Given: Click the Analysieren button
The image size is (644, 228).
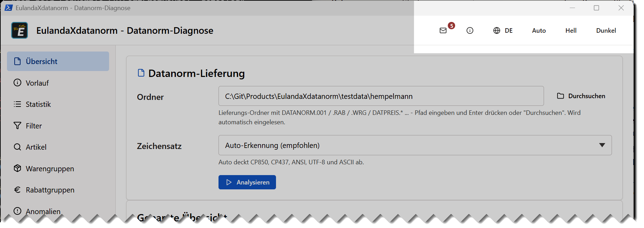Looking at the screenshot, I should tap(247, 182).
